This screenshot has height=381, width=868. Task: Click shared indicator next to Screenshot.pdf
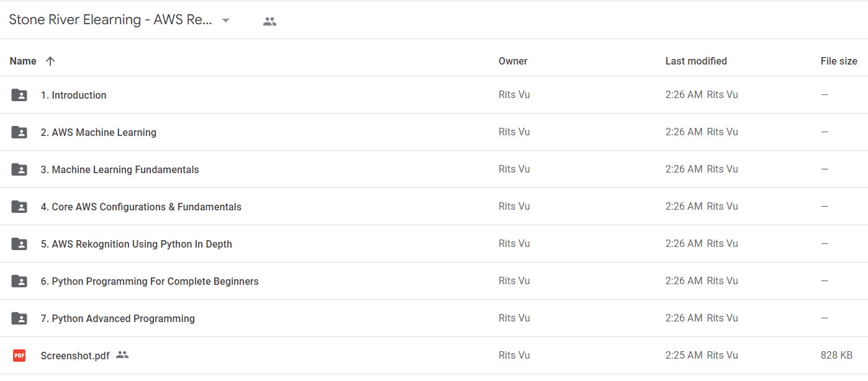click(122, 355)
